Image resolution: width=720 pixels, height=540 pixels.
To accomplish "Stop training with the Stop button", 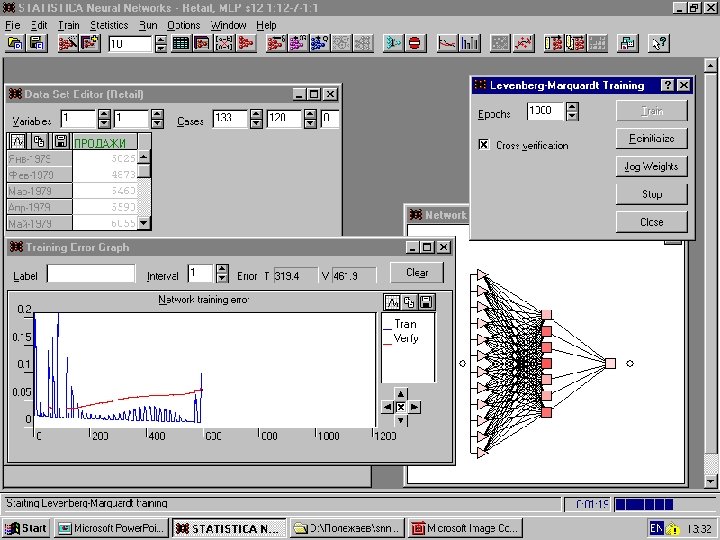I will click(x=652, y=194).
